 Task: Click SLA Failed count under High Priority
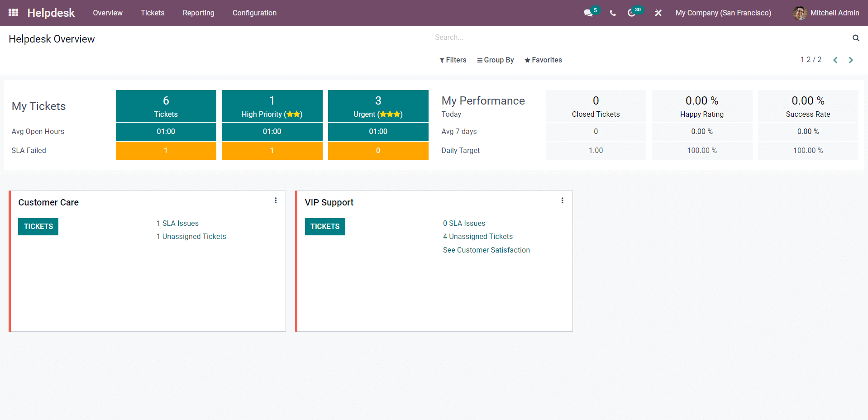(272, 151)
